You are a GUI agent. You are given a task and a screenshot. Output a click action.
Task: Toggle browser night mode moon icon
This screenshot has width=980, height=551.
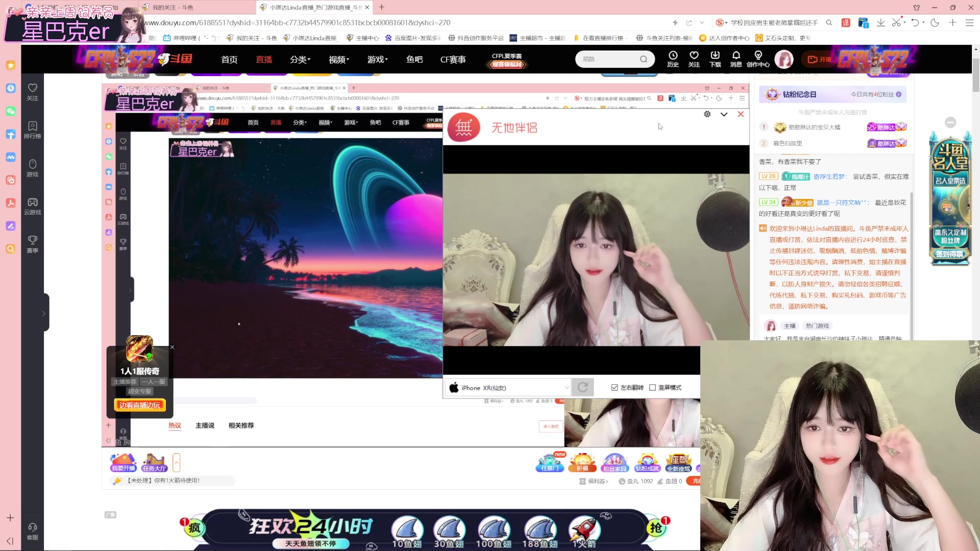tap(935, 22)
